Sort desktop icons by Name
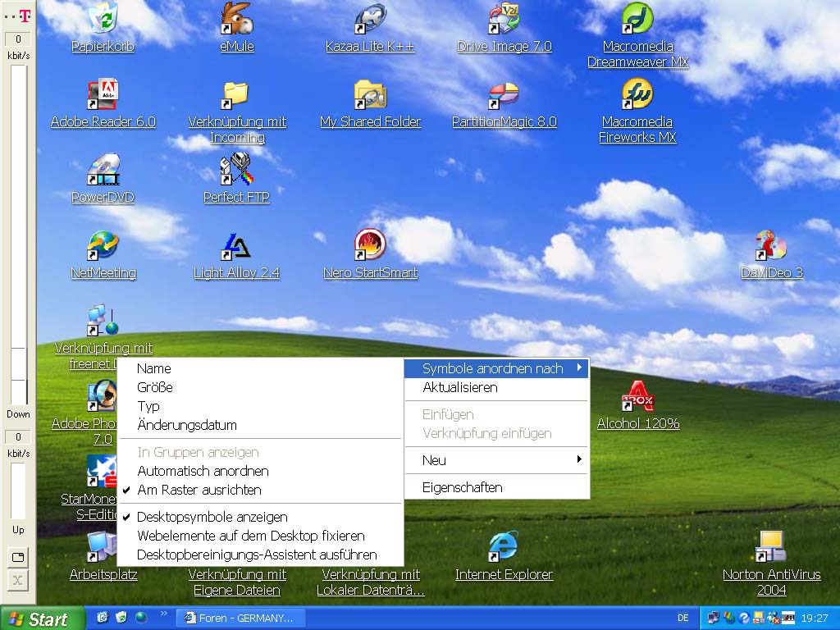840x630 pixels. point(259,368)
